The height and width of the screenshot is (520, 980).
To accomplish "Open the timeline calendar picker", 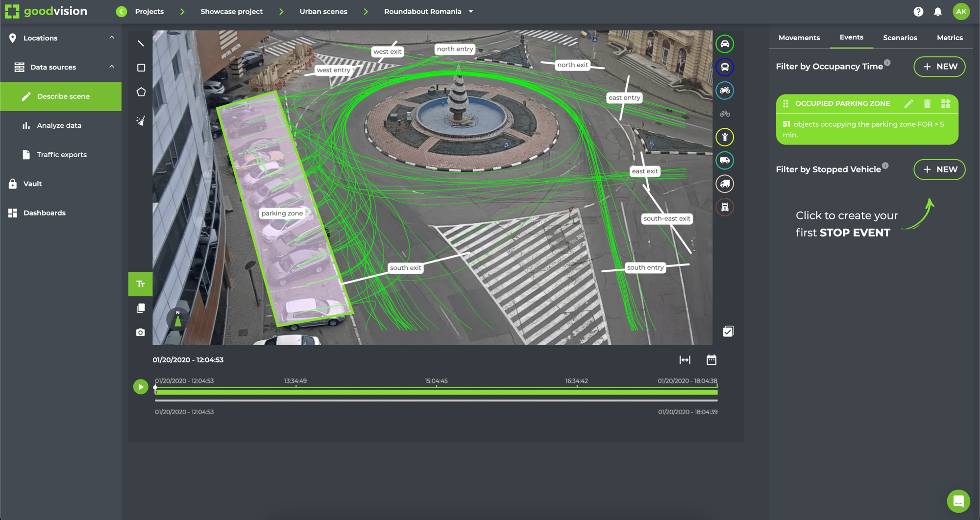I will click(711, 360).
